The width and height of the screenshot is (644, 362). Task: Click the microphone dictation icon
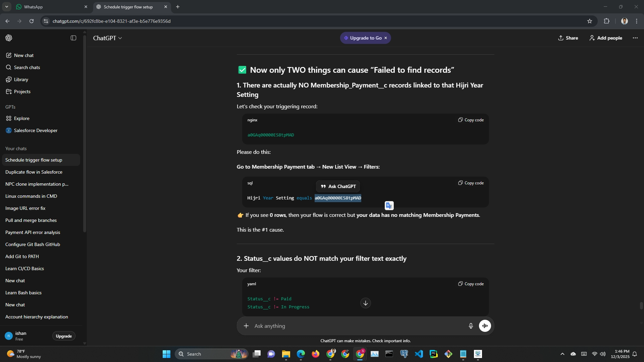coord(471,326)
